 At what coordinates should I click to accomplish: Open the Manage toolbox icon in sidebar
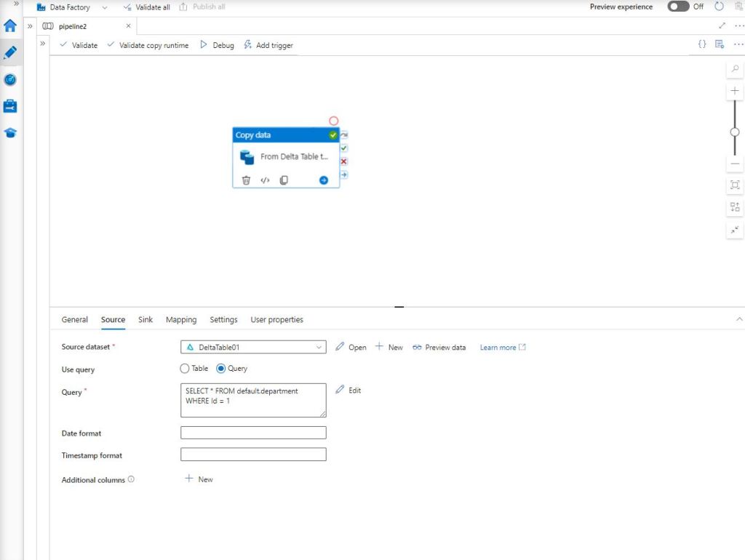(x=10, y=106)
